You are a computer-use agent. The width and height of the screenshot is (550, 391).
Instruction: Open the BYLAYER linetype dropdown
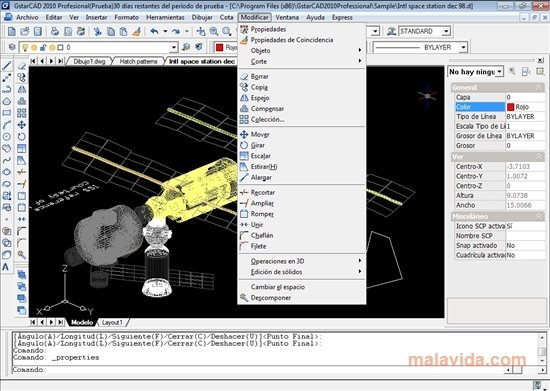tap(463, 47)
